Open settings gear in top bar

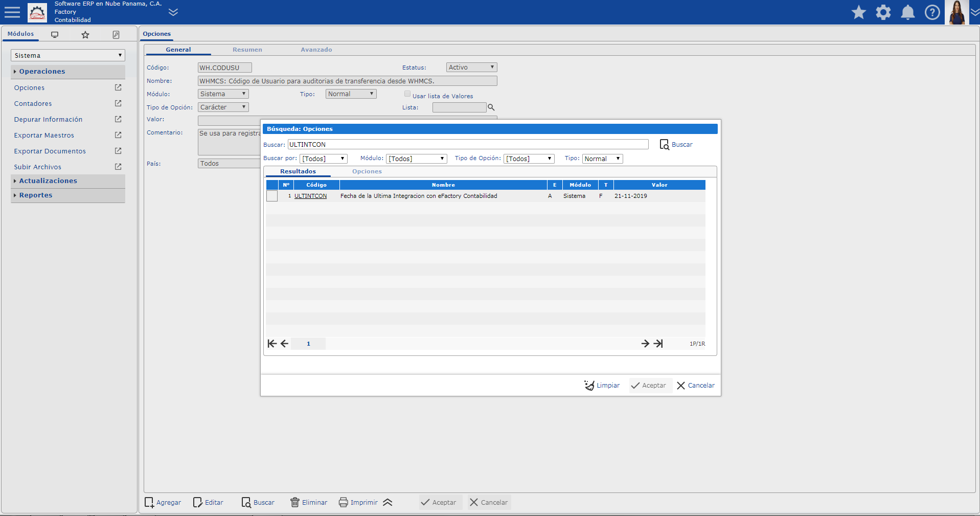pyautogui.click(x=883, y=12)
